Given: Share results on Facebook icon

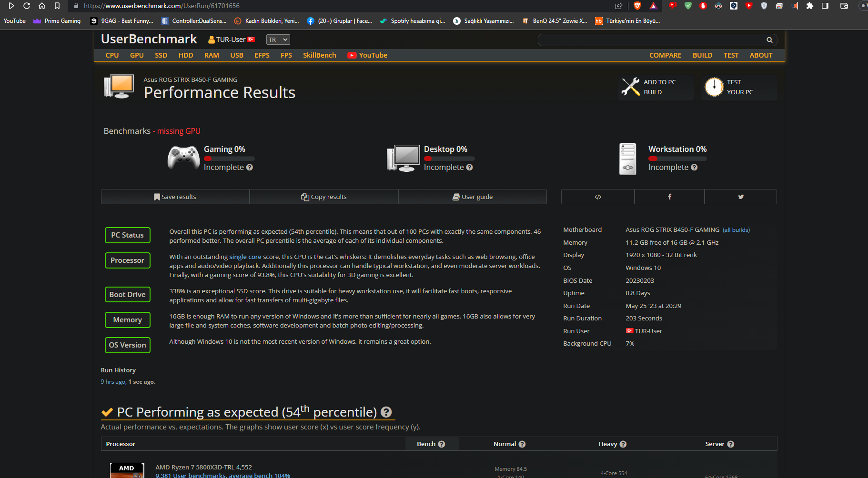Looking at the screenshot, I should click(x=669, y=197).
